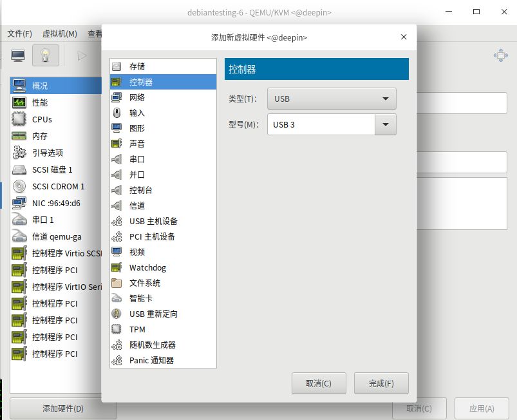Choose 输入 input device entry
Image resolution: width=517 pixels, height=420 pixels.
point(163,113)
